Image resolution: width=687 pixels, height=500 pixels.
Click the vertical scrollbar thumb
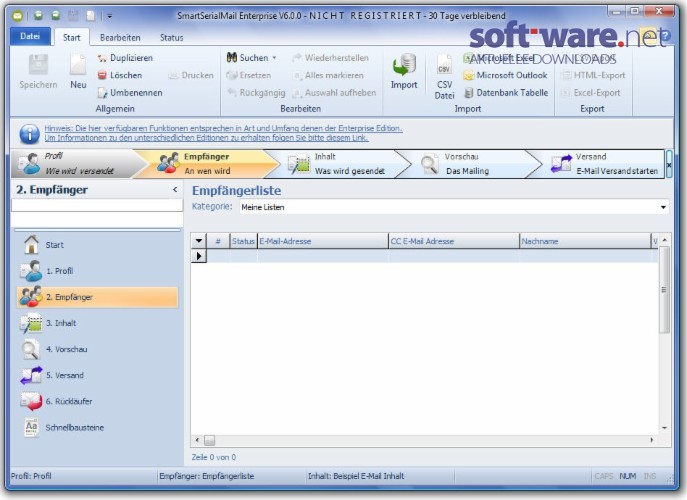[665, 290]
